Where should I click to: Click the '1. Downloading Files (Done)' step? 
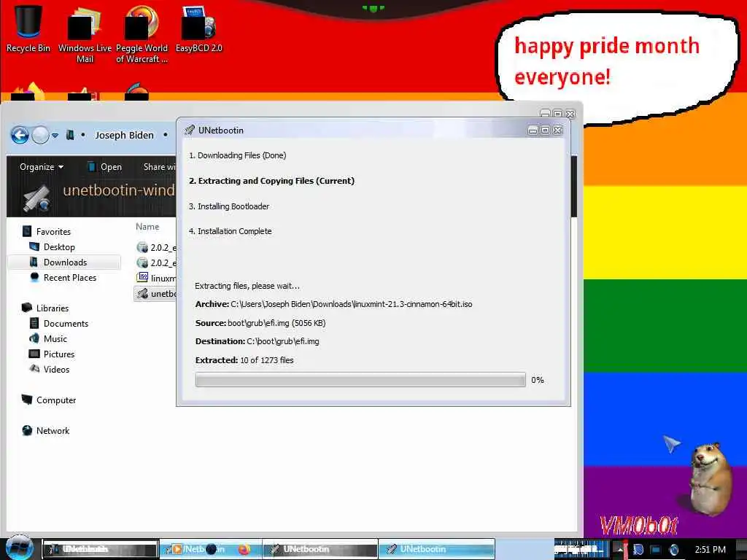point(237,155)
